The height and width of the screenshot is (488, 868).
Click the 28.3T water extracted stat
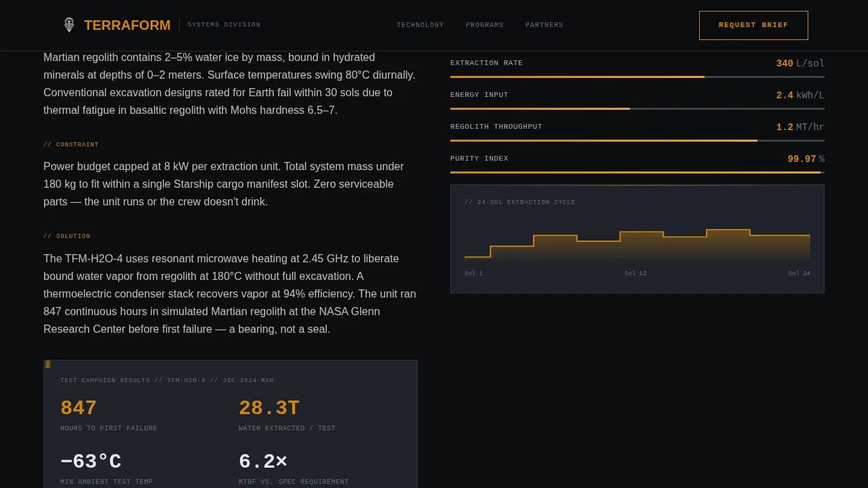pos(269,408)
